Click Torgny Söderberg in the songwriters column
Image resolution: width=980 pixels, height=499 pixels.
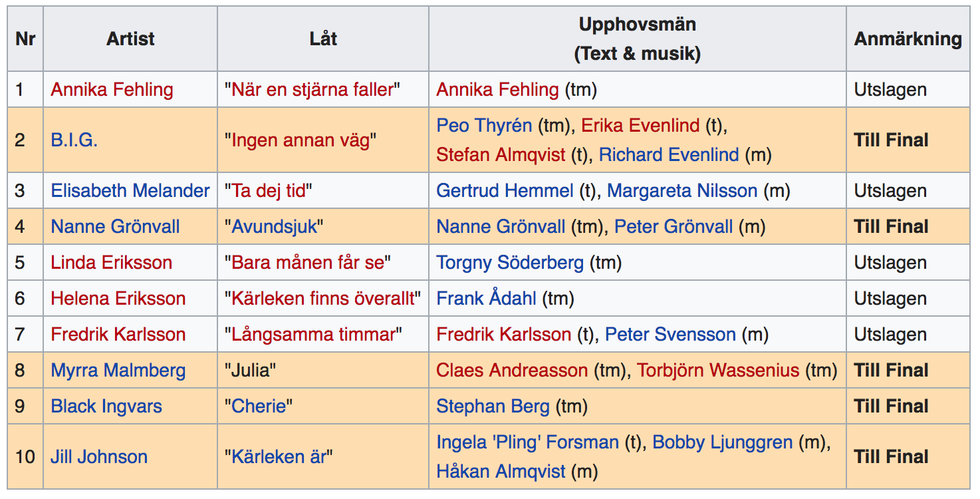click(509, 263)
